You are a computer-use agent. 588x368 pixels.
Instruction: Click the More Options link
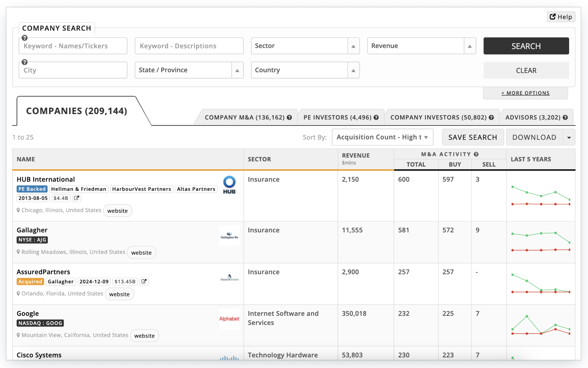click(x=525, y=93)
